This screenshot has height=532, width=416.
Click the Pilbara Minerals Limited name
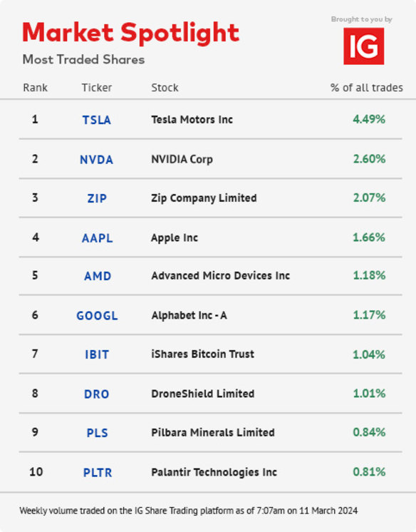213,433
